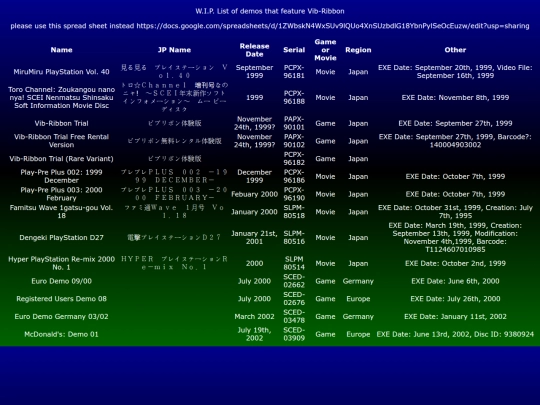
Task: Select serial 'SCED-02662'
Action: [x=294, y=281]
